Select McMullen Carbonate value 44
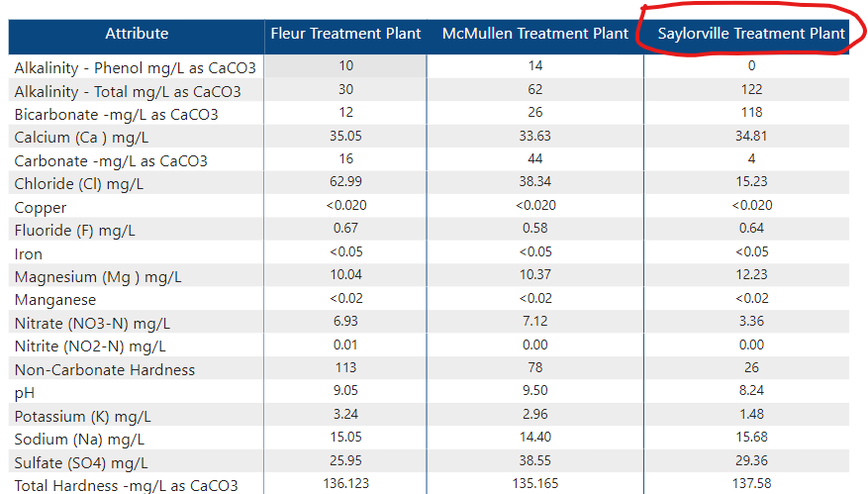This screenshot has height=494, width=868. (535, 159)
